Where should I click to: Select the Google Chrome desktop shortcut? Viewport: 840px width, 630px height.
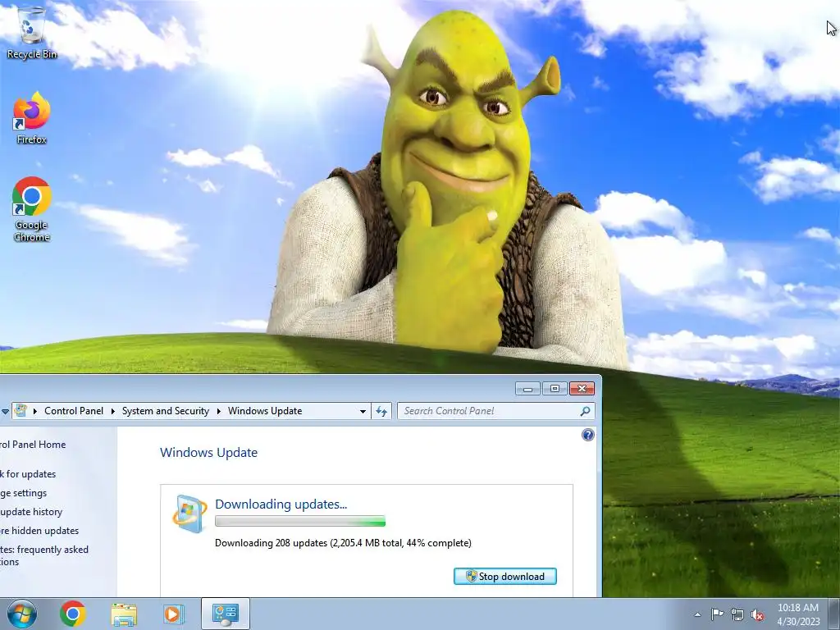pyautogui.click(x=32, y=209)
